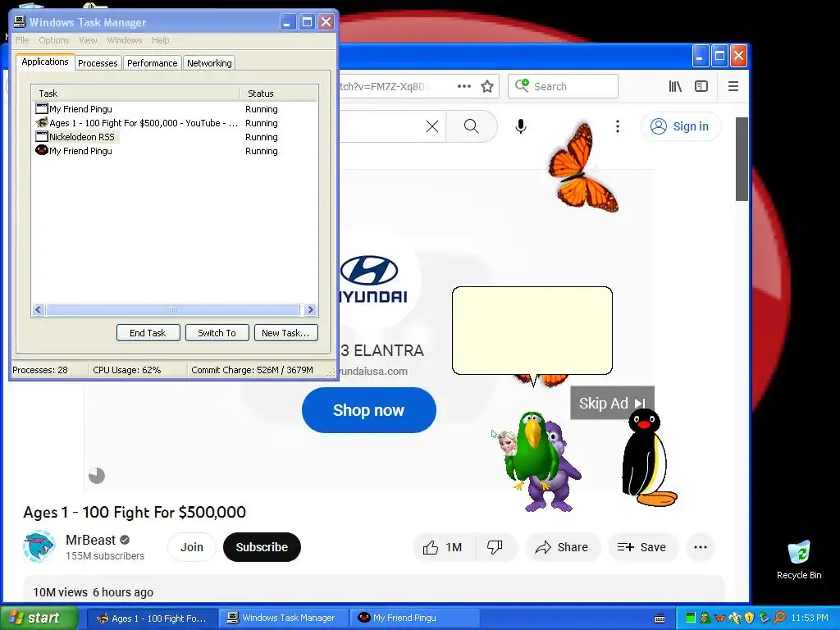Like the video with the thumbs up
Image resolution: width=840 pixels, height=630 pixels.
[442, 547]
